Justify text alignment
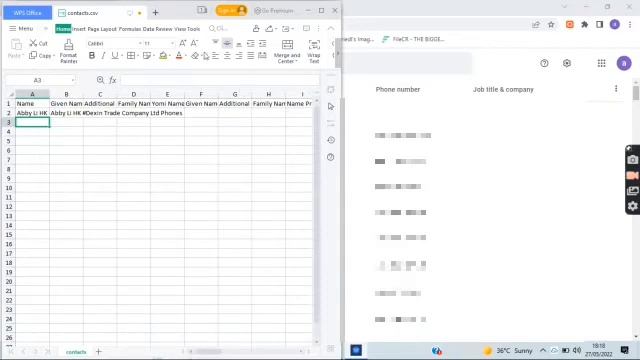The width and height of the screenshot is (640, 360). [x=251, y=56]
